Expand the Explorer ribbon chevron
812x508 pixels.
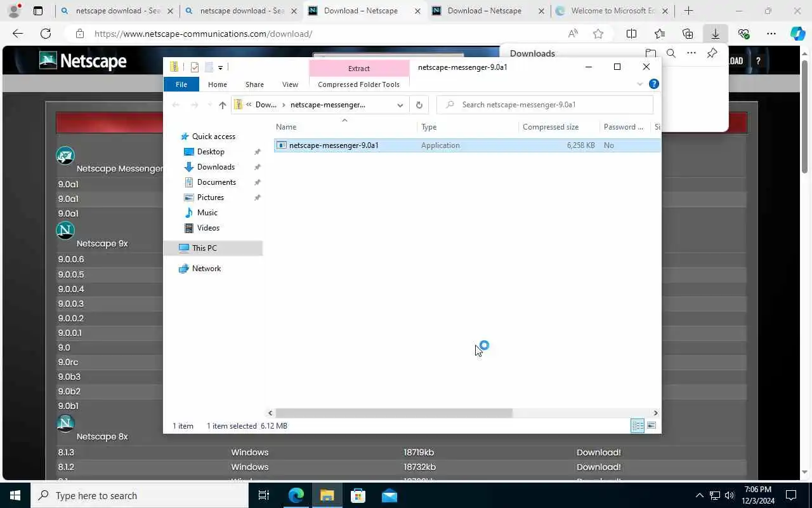tap(639, 84)
